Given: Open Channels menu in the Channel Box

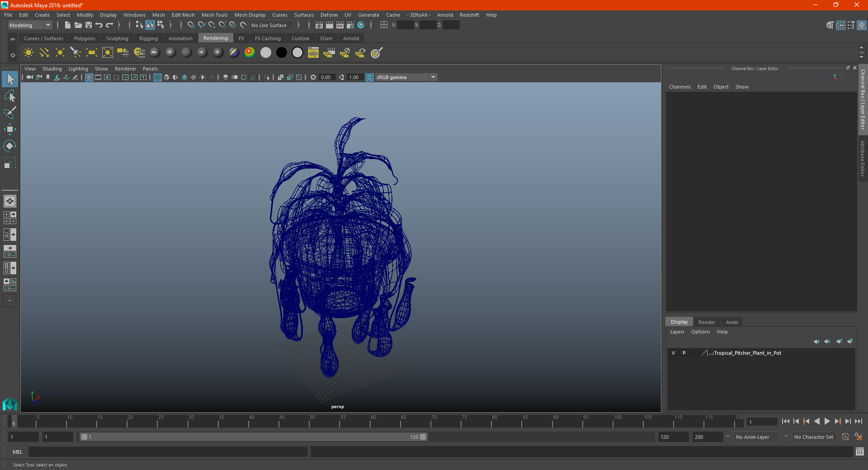Looking at the screenshot, I should point(679,87).
